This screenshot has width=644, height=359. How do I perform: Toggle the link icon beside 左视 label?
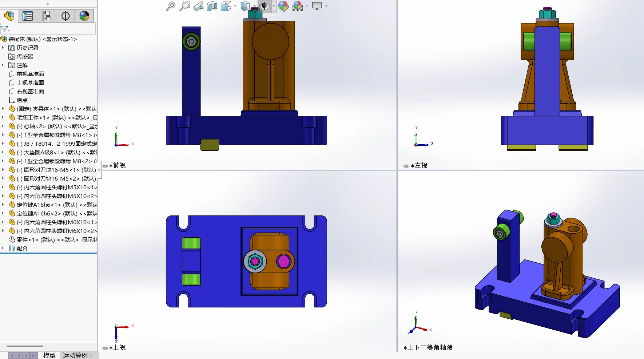click(406, 166)
